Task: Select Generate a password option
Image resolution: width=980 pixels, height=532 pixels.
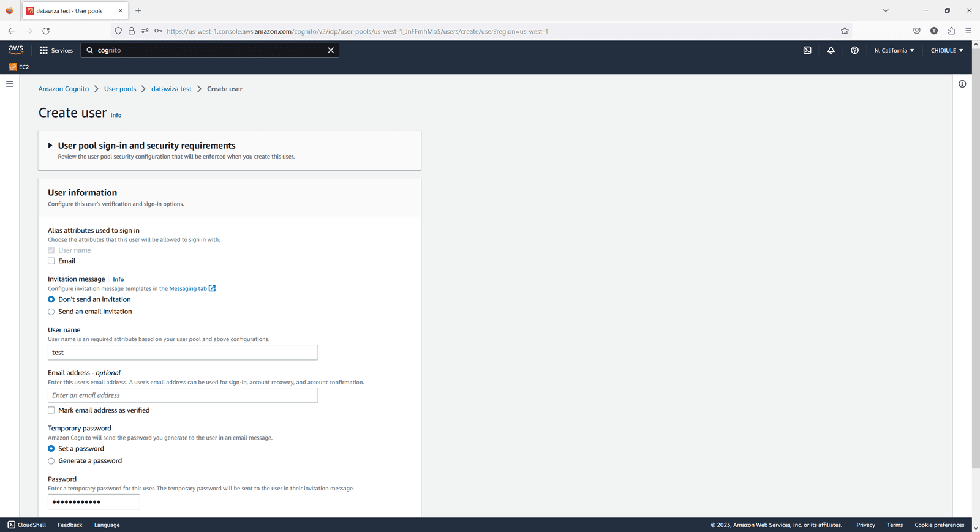Action: [x=51, y=461]
